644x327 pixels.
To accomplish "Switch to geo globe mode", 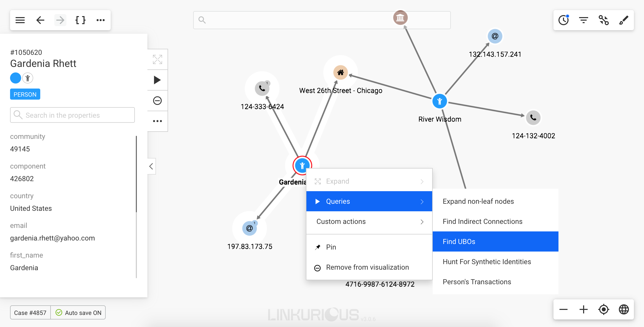I will pos(624,309).
